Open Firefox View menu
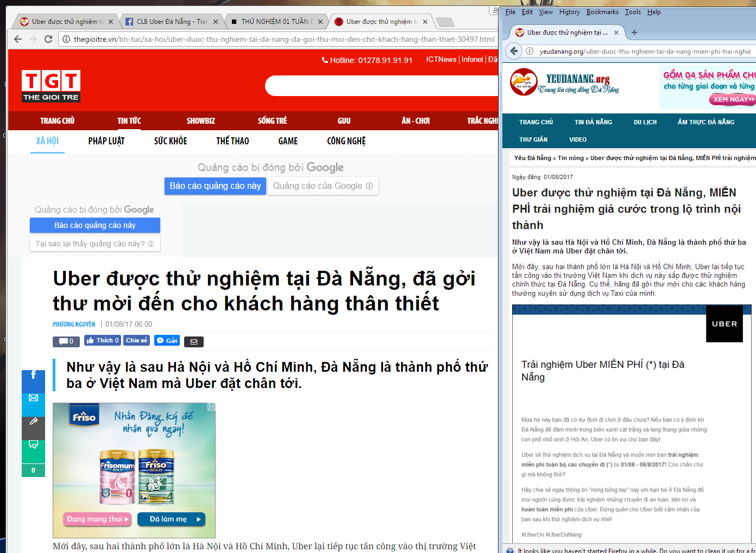This screenshot has width=756, height=553. pyautogui.click(x=546, y=12)
